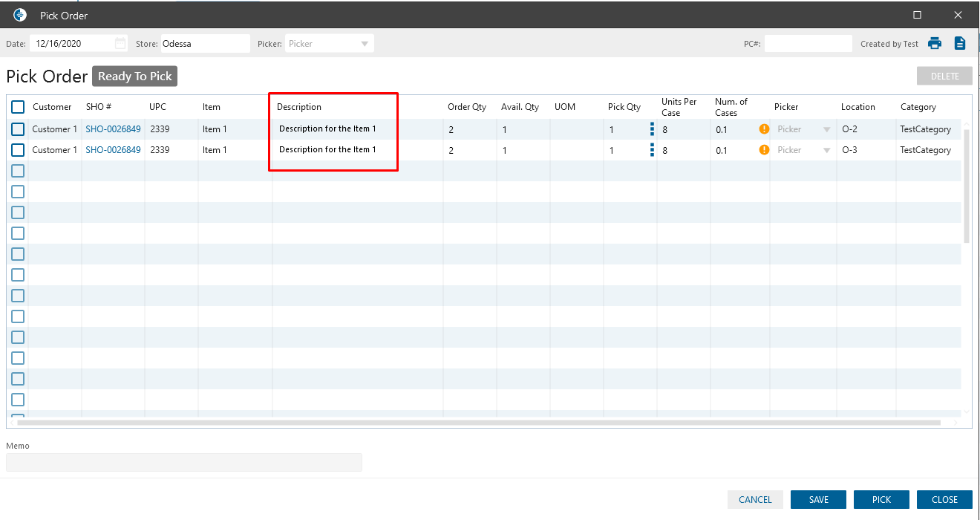Screen dimensions: 980x520
Task: Click the Customer column header
Action: 52,107
